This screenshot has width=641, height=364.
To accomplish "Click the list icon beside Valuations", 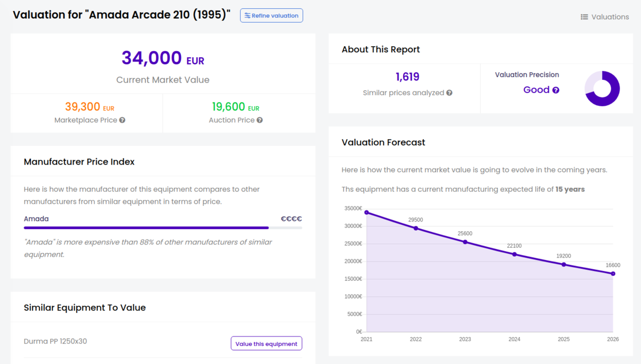I will (x=584, y=17).
